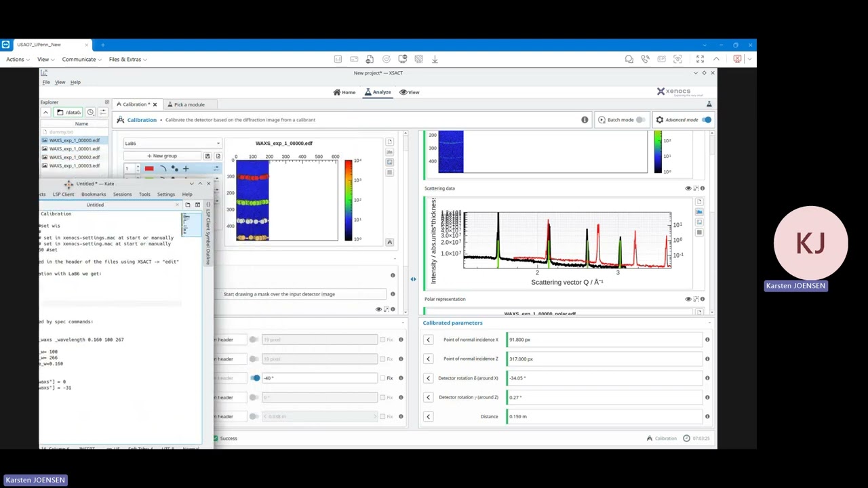Open the LaB6 calibrant dropdown
This screenshot has width=868, height=488.
tap(172, 144)
